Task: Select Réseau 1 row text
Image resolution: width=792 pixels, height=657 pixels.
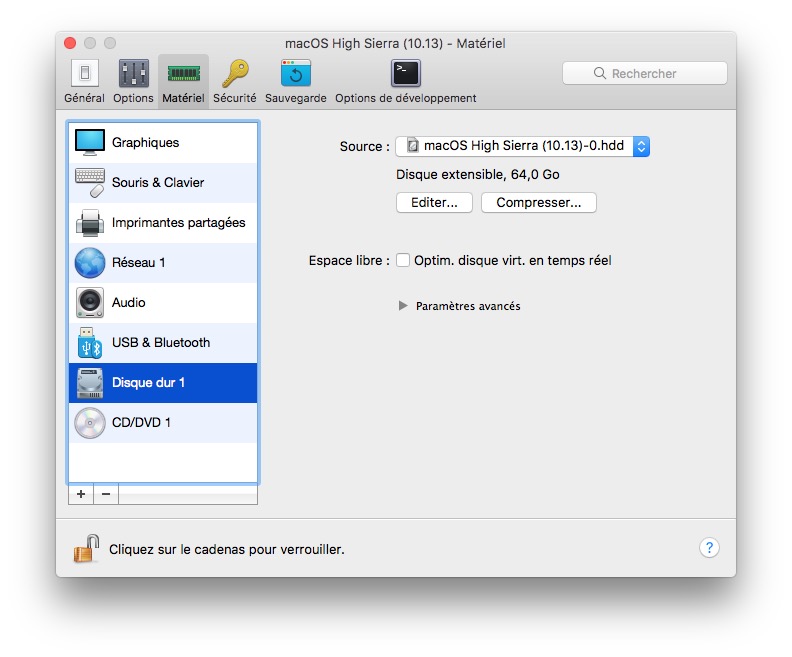Action: tap(138, 263)
